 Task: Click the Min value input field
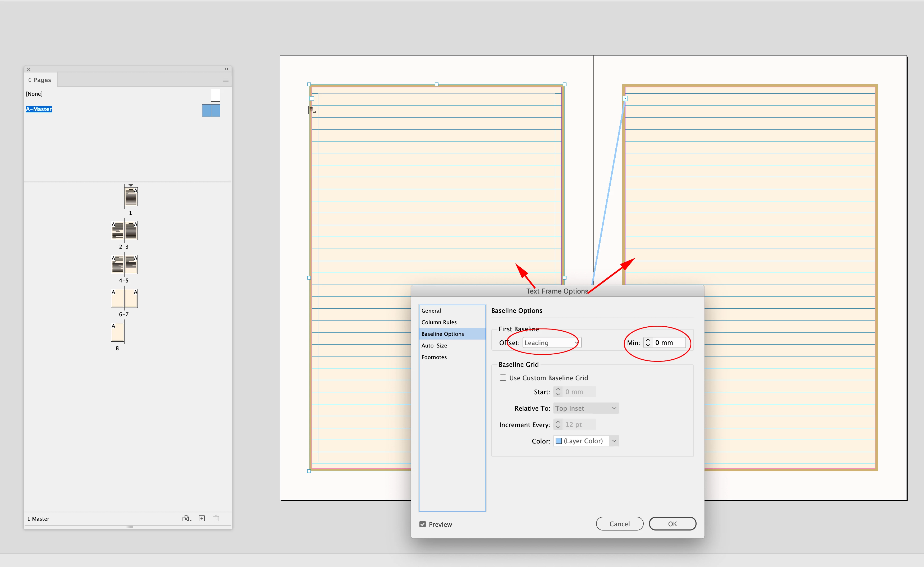click(669, 343)
